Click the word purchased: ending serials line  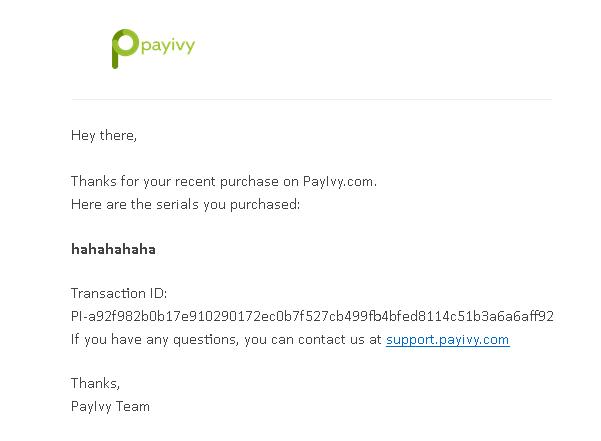tap(265, 205)
